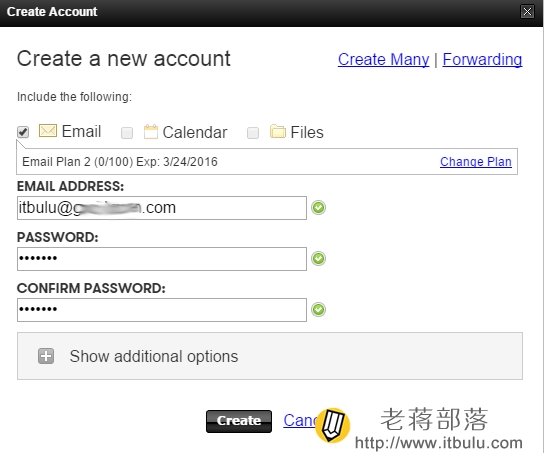Image resolution: width=544 pixels, height=453 pixels.
Task: Focus the password input field
Action: click(162, 259)
